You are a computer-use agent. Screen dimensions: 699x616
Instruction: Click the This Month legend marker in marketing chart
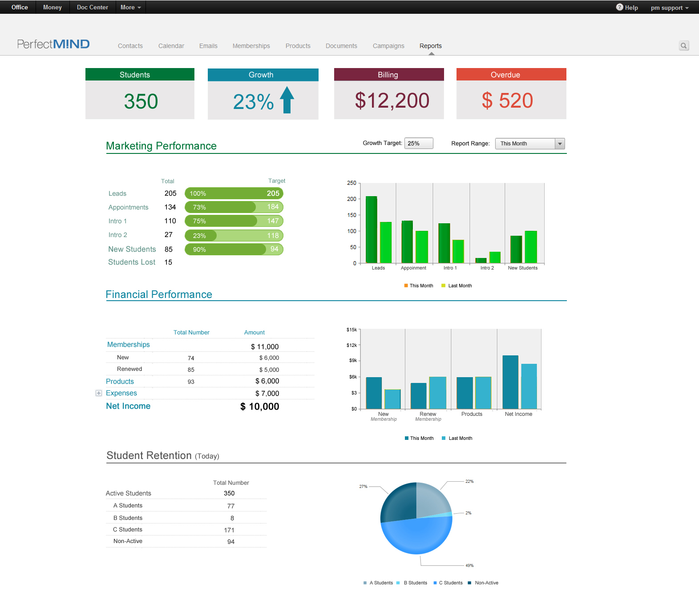point(406,286)
